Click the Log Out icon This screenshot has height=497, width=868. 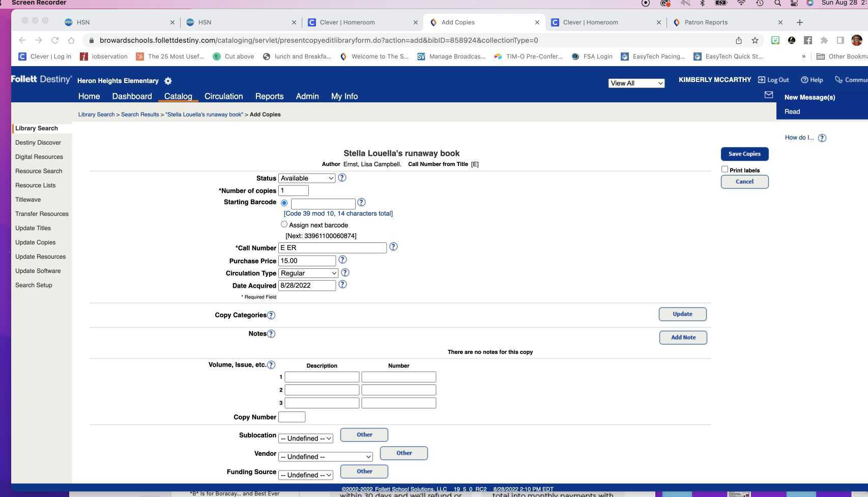click(762, 79)
